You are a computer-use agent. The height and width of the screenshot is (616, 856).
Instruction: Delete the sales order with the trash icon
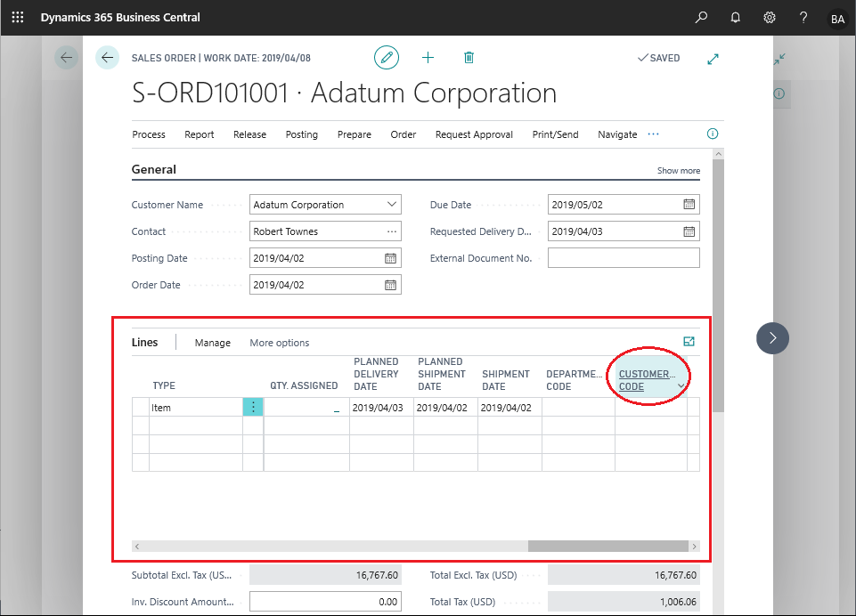[469, 57]
